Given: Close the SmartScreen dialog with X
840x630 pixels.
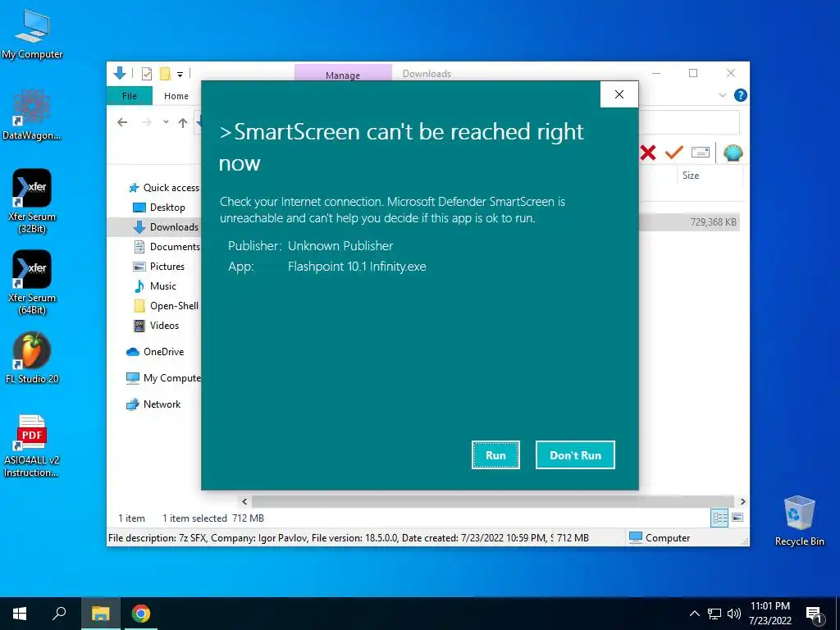Looking at the screenshot, I should pos(619,94).
